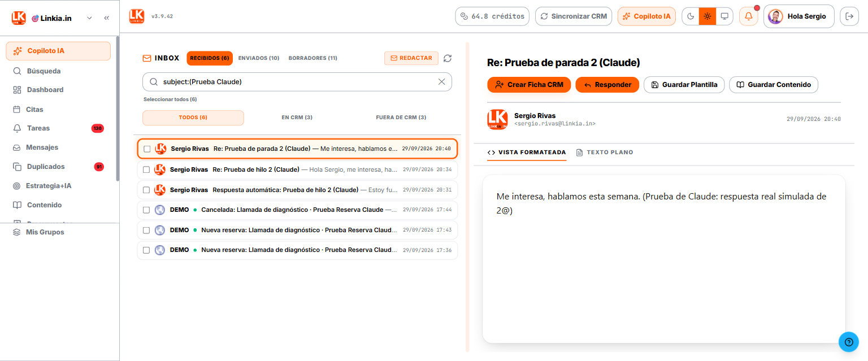Viewport: 868px width, 361px height.
Task: Click the Duplicados 91 counter badge
Action: click(99, 167)
